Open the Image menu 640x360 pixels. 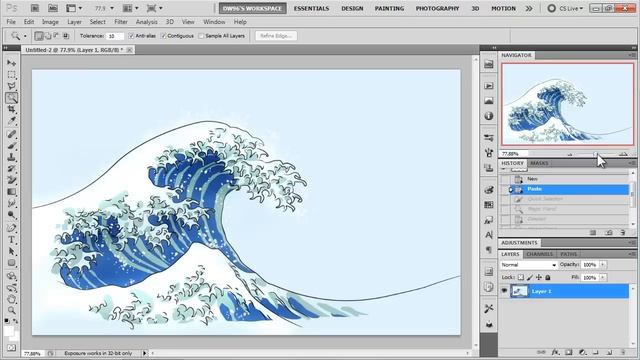click(50, 22)
